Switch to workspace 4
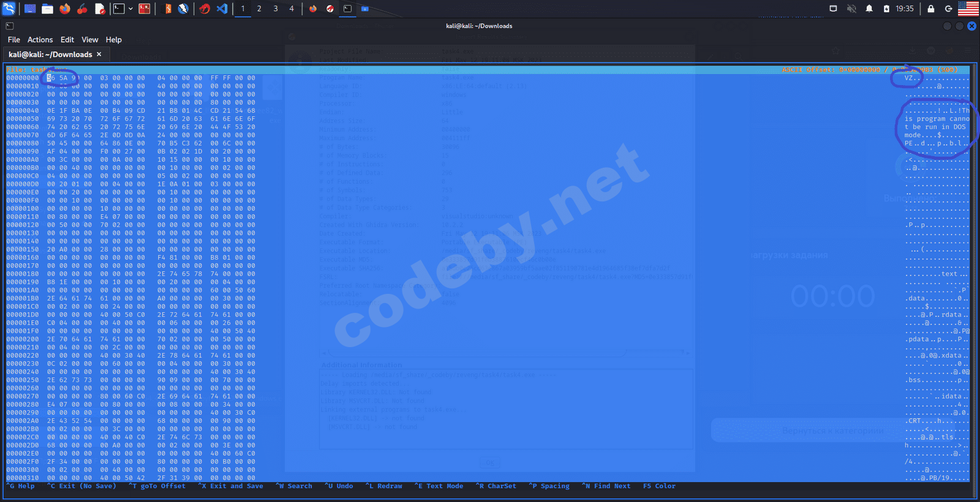The height and width of the screenshot is (502, 980). [x=292, y=9]
